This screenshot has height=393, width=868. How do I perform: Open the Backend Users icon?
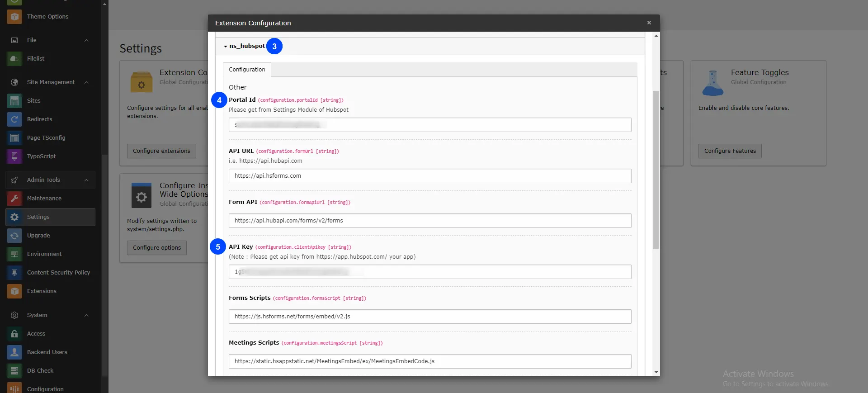click(14, 352)
